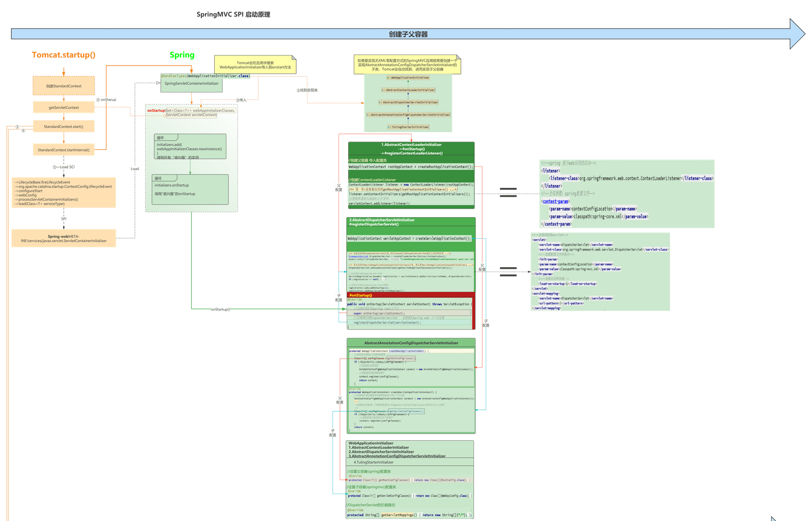
Task: Click the orange "Tomcat.startup()" heading
Action: tap(63, 55)
